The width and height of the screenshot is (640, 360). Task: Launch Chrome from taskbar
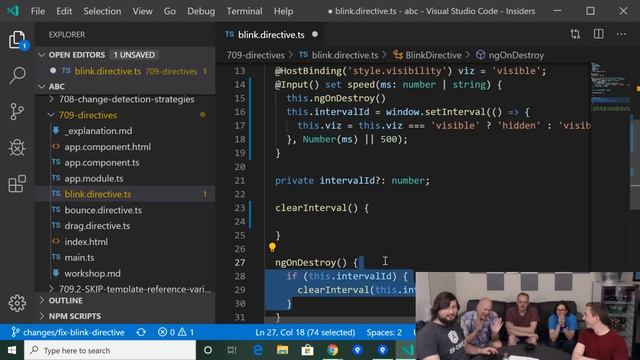333,350
